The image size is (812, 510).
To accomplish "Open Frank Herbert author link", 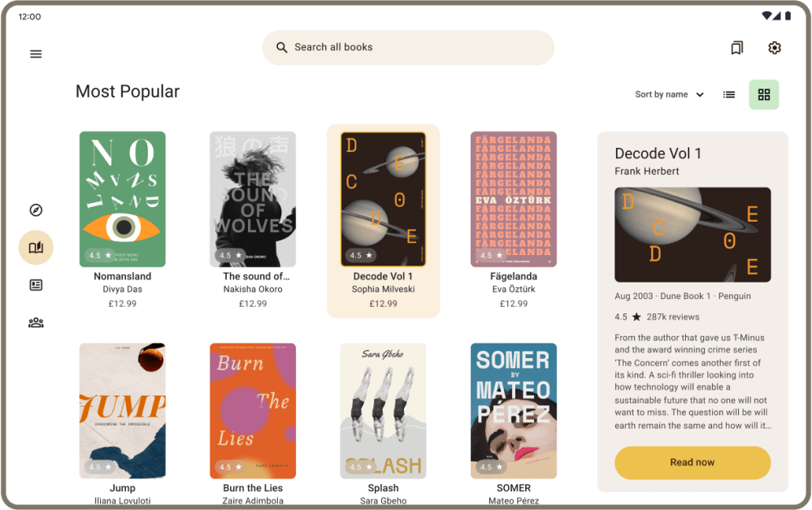I will click(x=646, y=171).
